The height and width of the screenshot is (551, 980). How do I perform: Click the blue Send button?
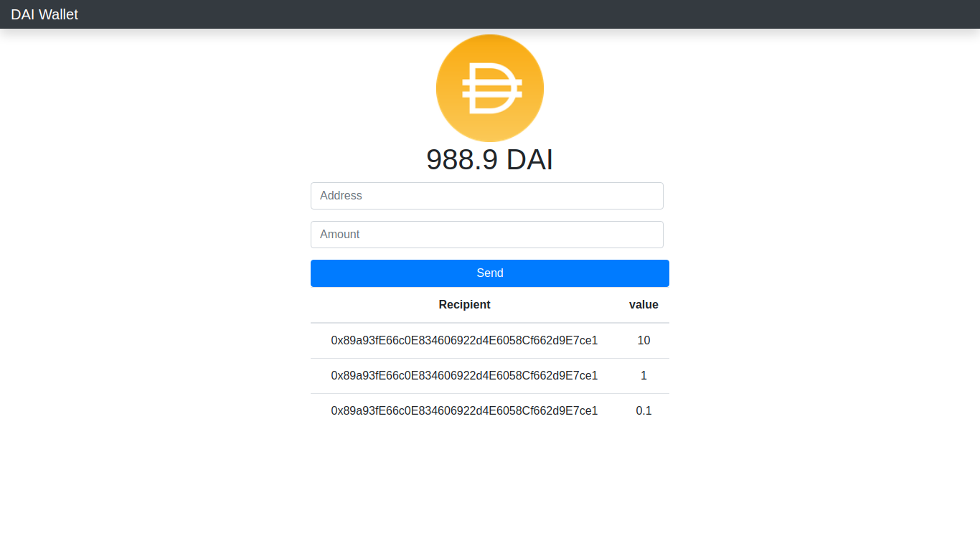(490, 273)
